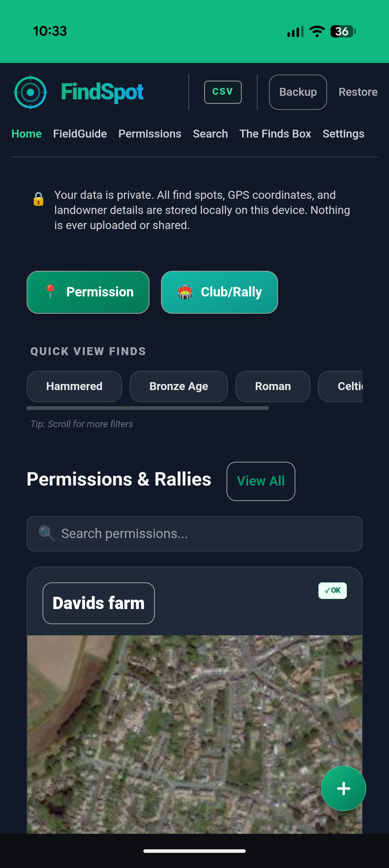Switch to the FieldGuide tab
Image resolution: width=389 pixels, height=868 pixels.
(x=80, y=134)
